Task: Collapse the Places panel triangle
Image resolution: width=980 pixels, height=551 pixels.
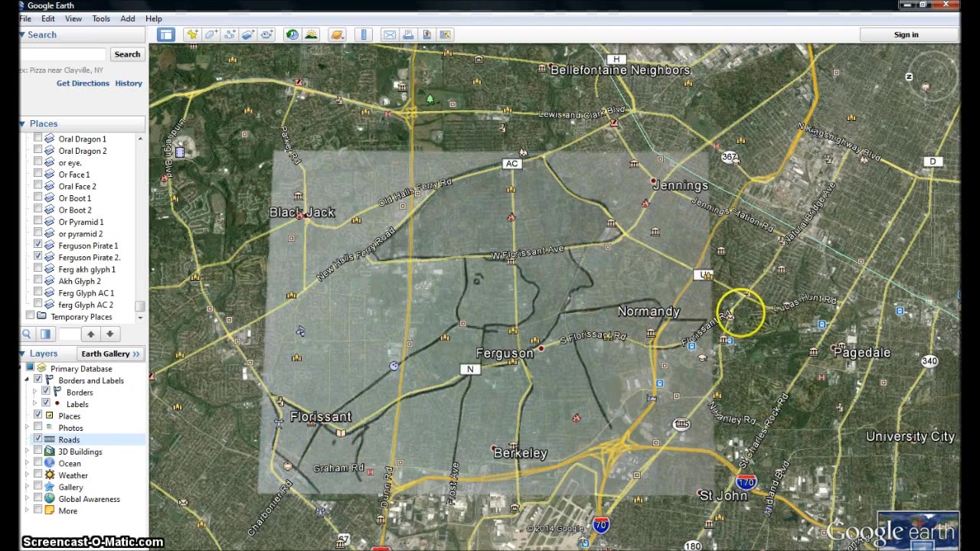Action: (x=23, y=123)
